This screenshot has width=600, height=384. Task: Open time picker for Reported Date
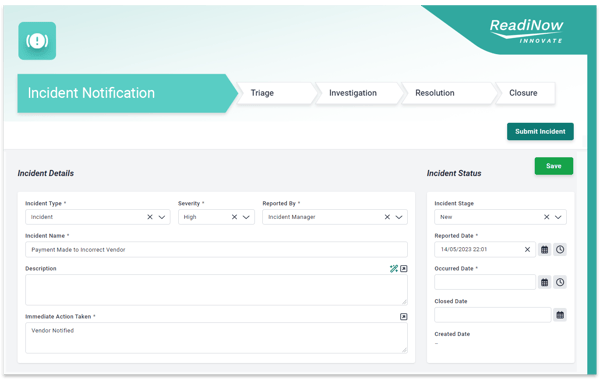tap(560, 250)
